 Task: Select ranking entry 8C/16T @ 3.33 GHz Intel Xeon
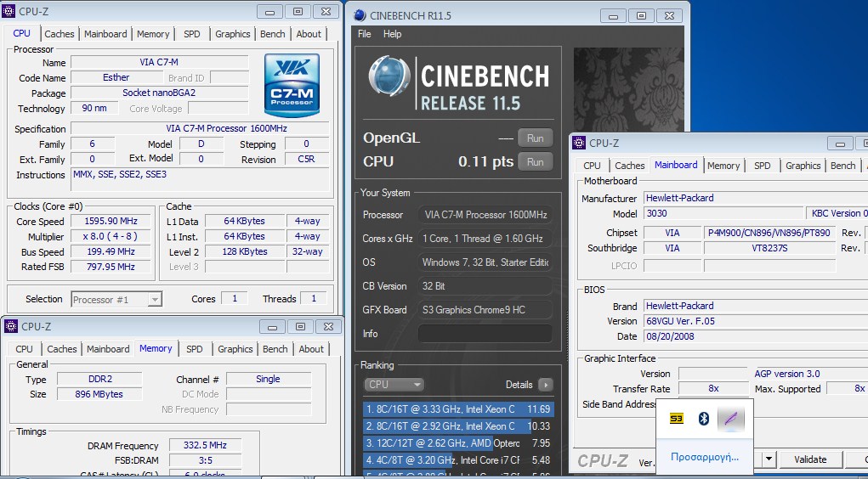(458, 409)
